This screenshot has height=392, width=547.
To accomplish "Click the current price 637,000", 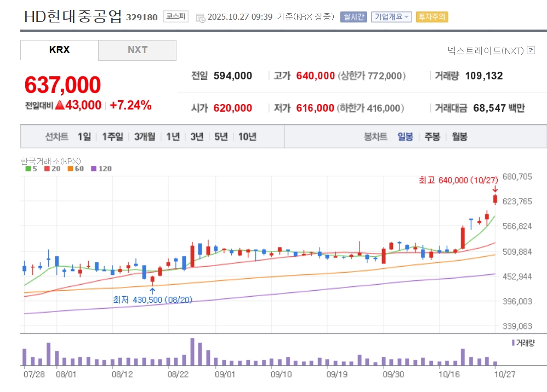I will [63, 85].
